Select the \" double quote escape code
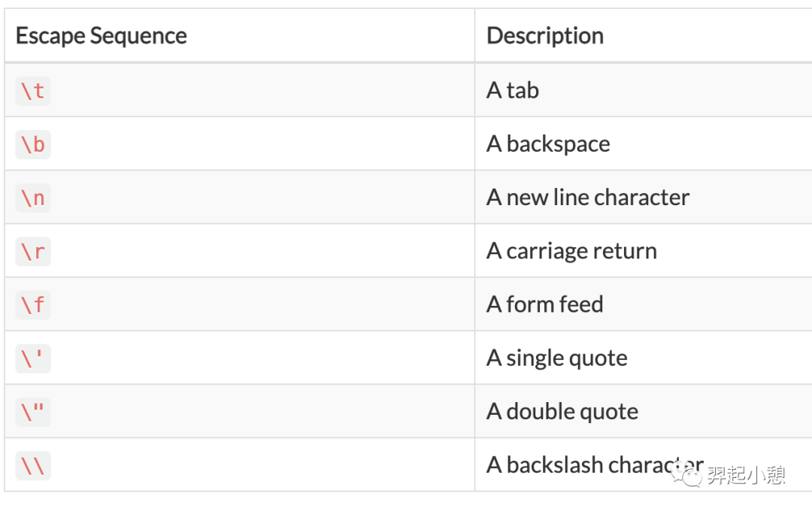Viewport: 812px width, 511px height. (x=33, y=412)
